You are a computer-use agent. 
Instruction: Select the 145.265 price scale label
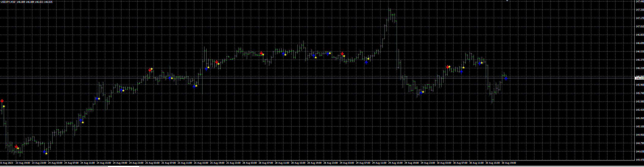[640, 118]
